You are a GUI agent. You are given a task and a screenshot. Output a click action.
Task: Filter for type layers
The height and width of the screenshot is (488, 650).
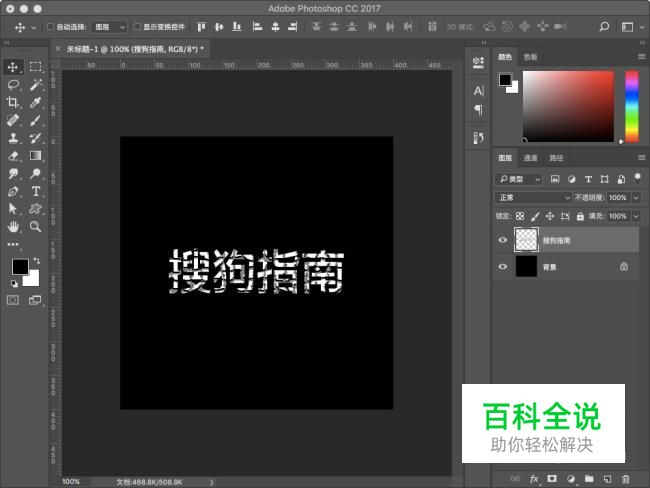click(588, 179)
